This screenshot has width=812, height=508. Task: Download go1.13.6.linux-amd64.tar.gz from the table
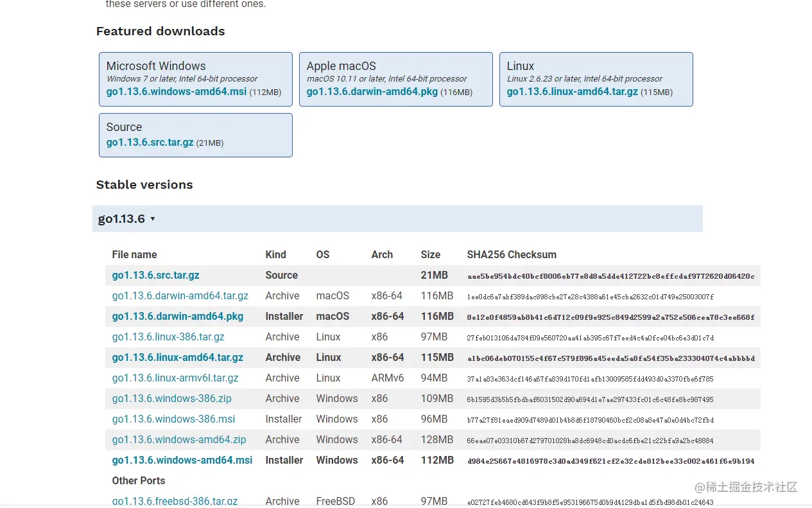pos(178,357)
